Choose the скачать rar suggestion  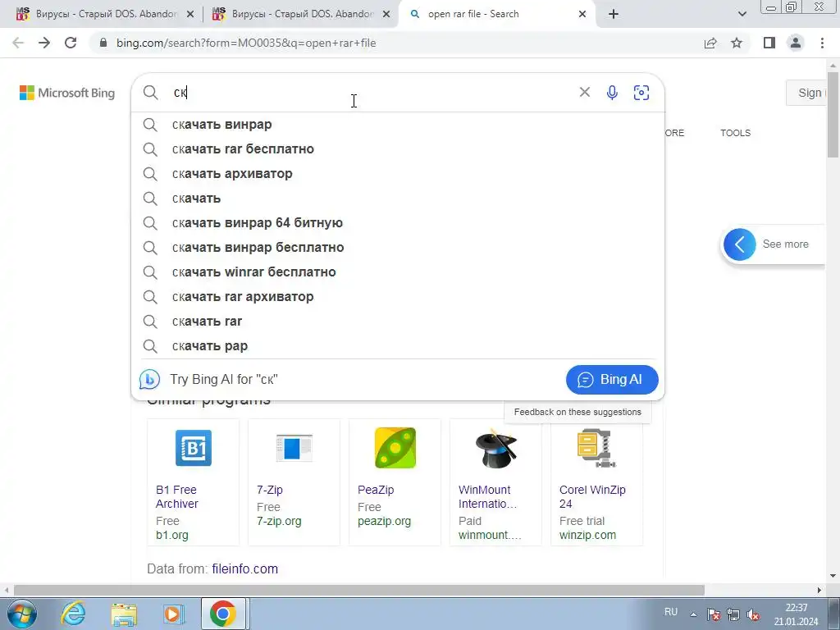coord(398,322)
